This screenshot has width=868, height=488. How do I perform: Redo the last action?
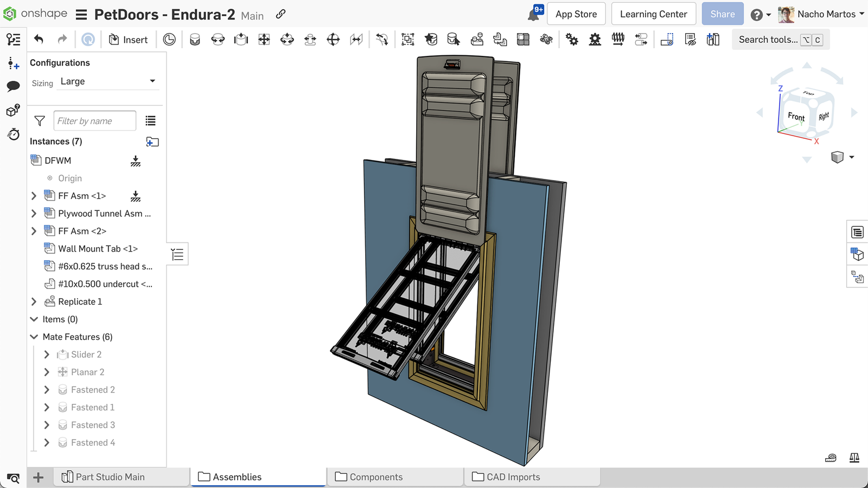click(61, 38)
